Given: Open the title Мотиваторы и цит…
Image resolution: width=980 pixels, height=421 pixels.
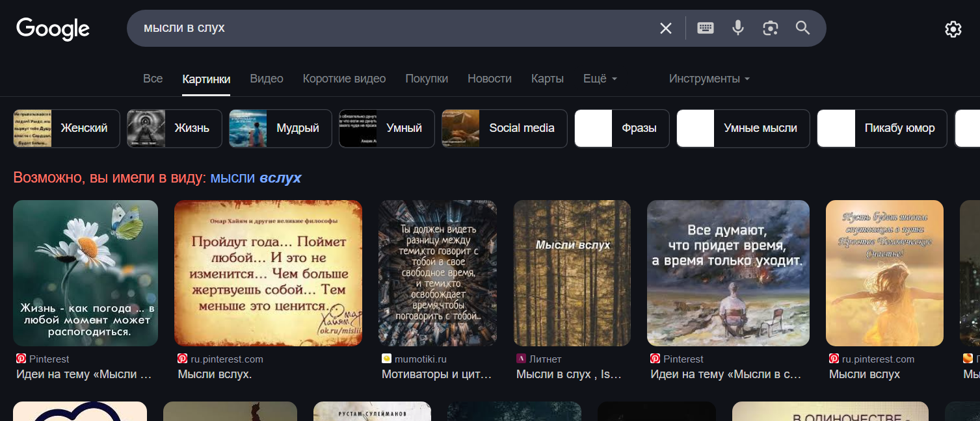Looking at the screenshot, I should pos(437,374).
